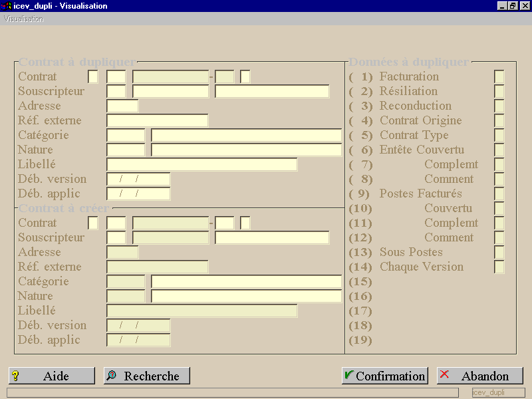The image size is (532, 399).
Task: Click the green checkmark icon on Confirmation
Action: pos(349,374)
